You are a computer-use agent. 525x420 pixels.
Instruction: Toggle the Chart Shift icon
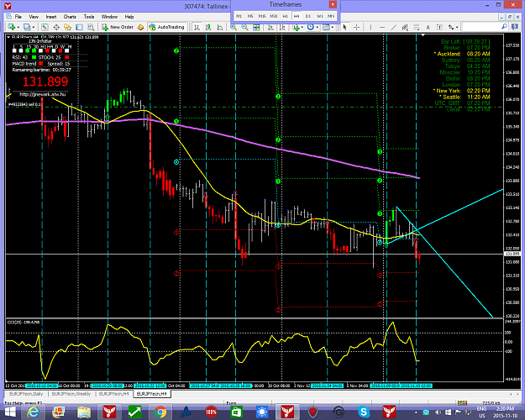(282, 27)
